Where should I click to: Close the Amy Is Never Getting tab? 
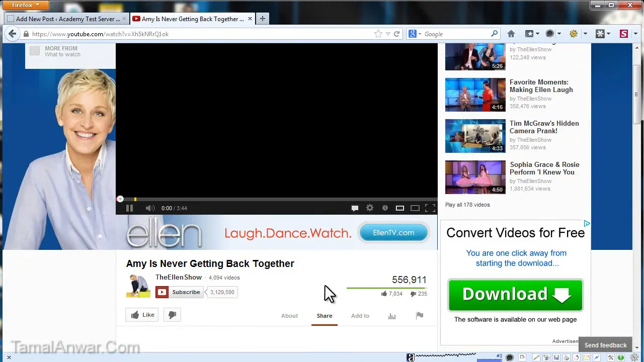[x=250, y=19]
